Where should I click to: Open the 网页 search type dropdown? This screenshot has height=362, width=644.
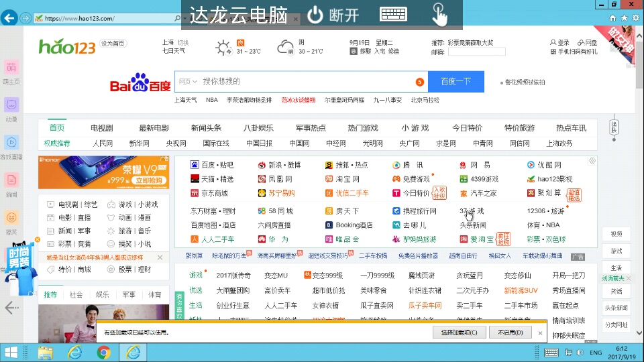point(188,81)
